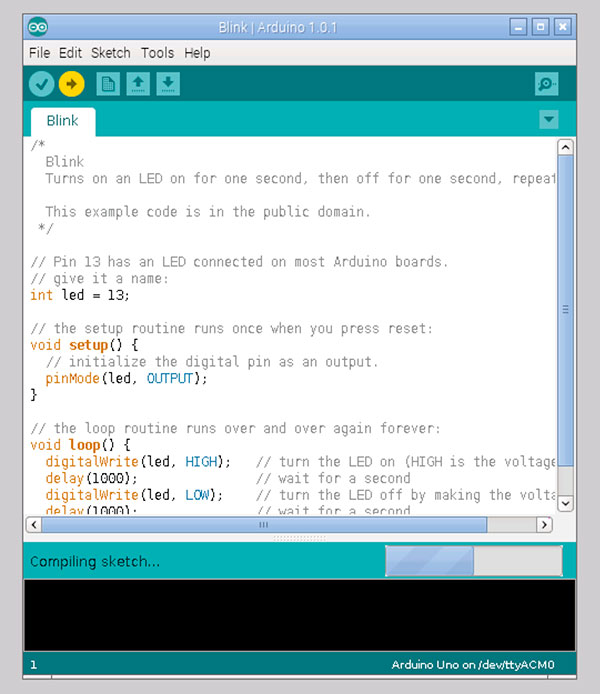600x694 pixels.
Task: Click the 'Blink | Arduino 1.0.1' window title
Action: [278, 27]
